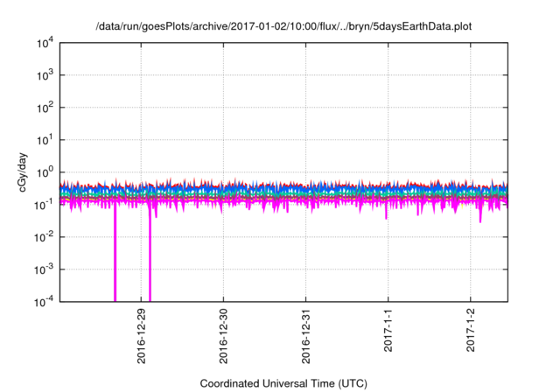Image resolution: width=560 pixels, height=392 pixels.
Task: Click the 10^-3 y-axis tick label
Action: (45, 269)
